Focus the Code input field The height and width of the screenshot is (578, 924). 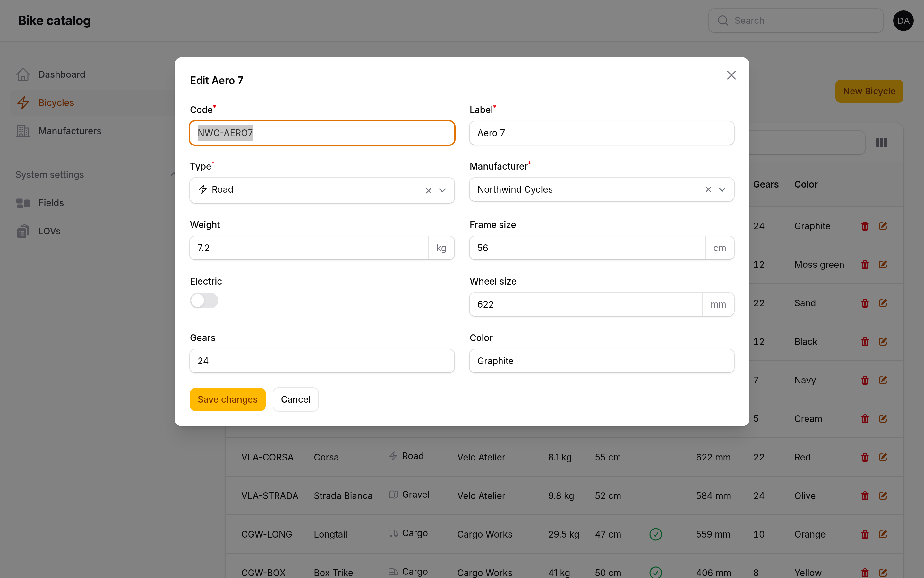pyautogui.click(x=322, y=133)
